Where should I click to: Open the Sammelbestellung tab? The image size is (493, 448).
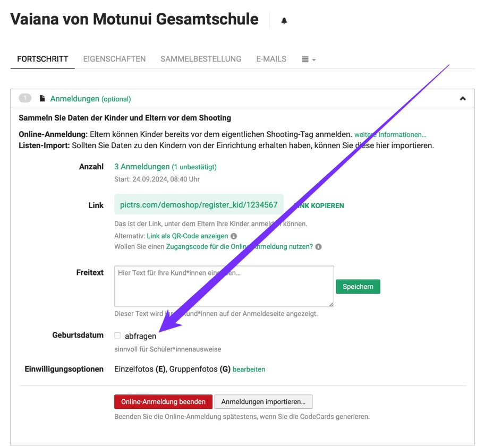click(201, 59)
